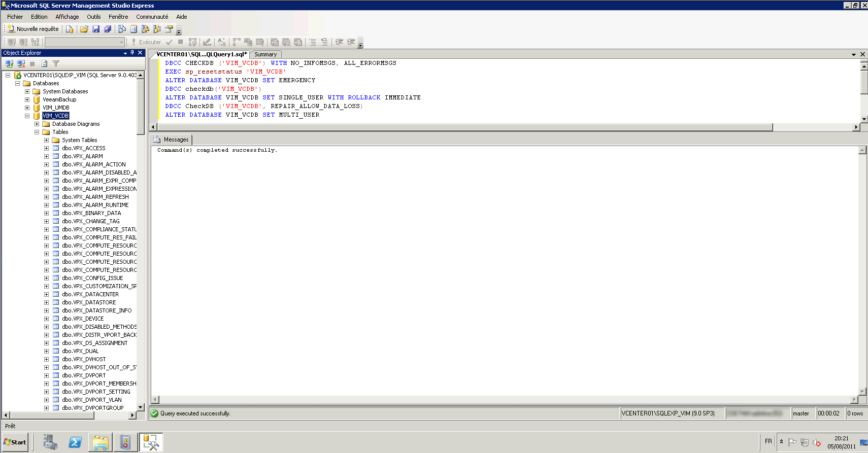The image size is (868, 453).
Task: Specify values for template parameters icon
Action: click(222, 42)
